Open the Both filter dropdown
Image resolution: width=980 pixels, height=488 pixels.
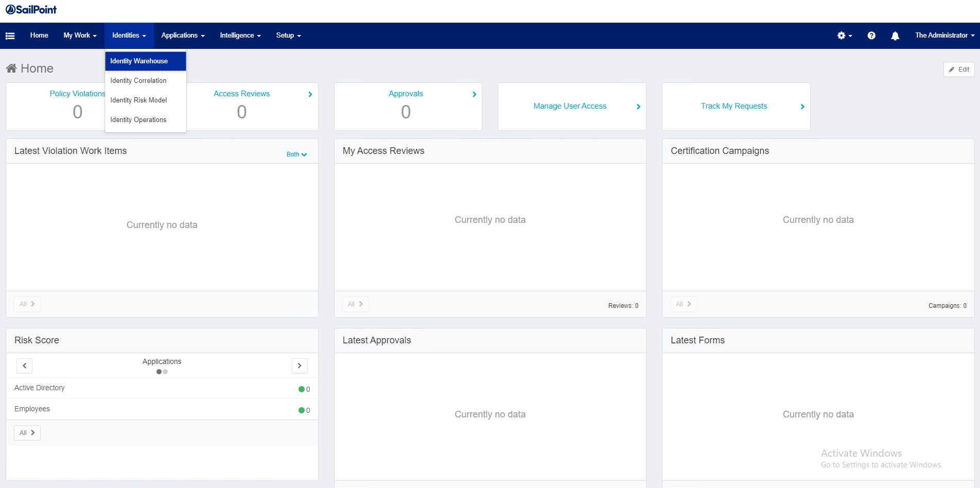click(296, 154)
